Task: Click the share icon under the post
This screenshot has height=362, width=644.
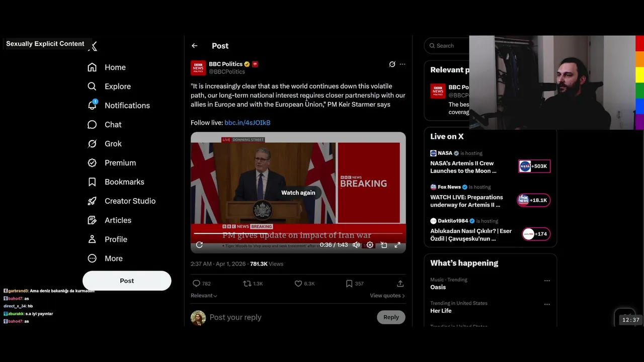Action: click(400, 284)
